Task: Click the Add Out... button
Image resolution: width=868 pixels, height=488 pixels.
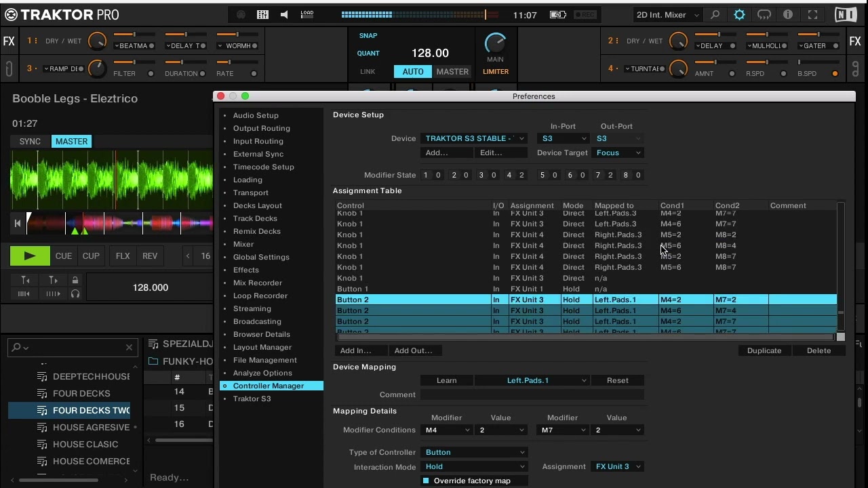Action: (415, 350)
